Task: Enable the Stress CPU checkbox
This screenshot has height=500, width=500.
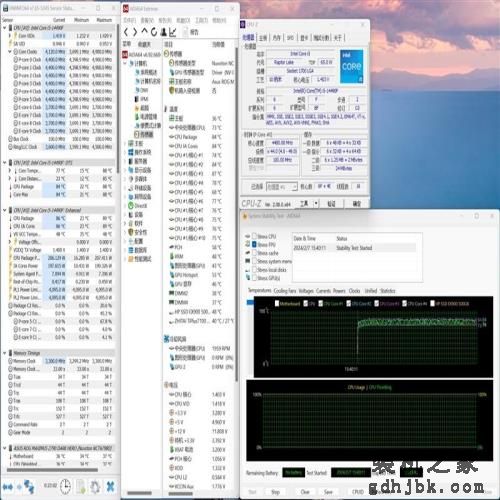Action: 254,236
